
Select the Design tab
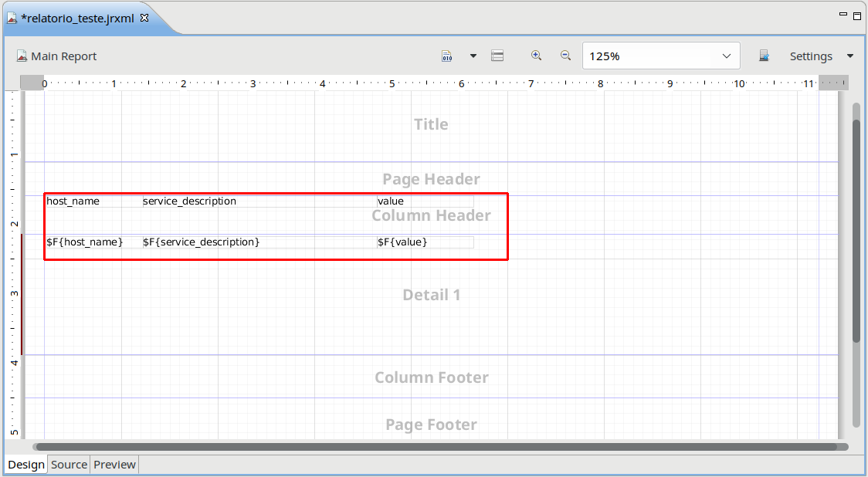(26, 465)
